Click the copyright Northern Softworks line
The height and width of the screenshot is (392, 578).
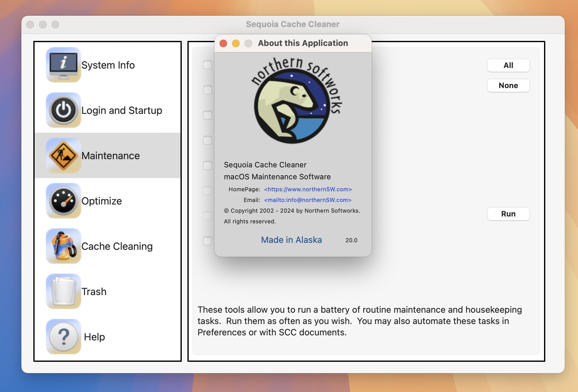click(292, 211)
